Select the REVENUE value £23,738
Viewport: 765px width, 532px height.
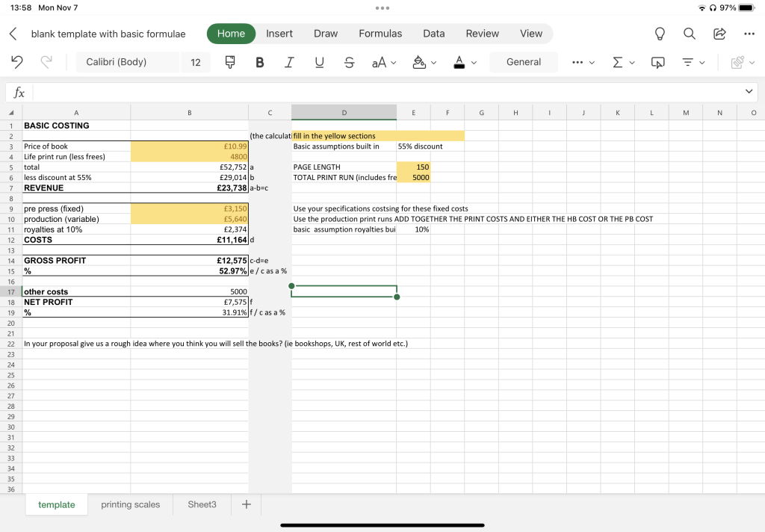[x=190, y=188]
